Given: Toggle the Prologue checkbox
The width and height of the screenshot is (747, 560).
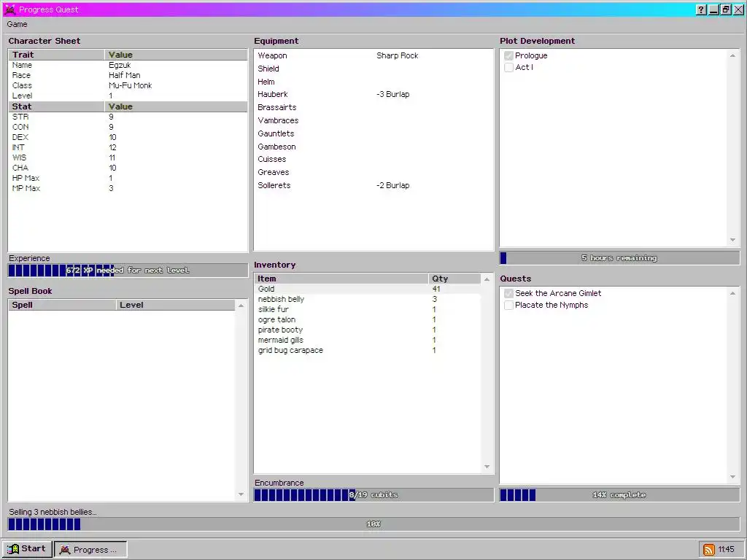Looking at the screenshot, I should tap(508, 55).
